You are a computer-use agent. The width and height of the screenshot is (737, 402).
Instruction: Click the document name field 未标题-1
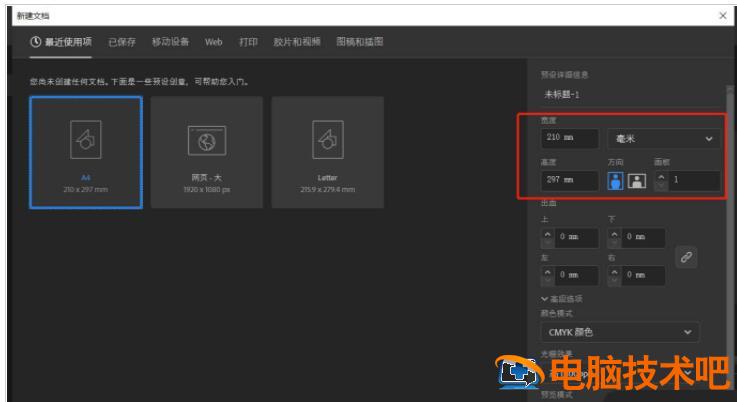point(630,95)
